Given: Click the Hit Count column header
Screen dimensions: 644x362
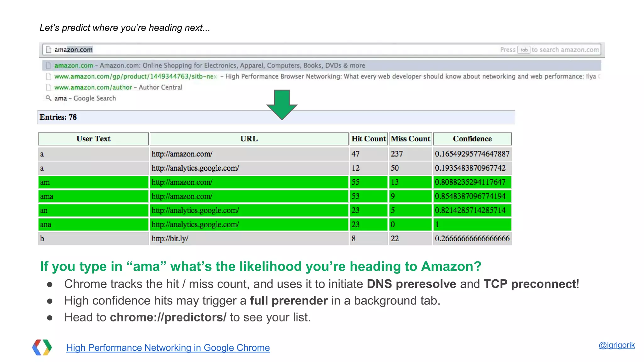Looking at the screenshot, I should click(368, 139).
